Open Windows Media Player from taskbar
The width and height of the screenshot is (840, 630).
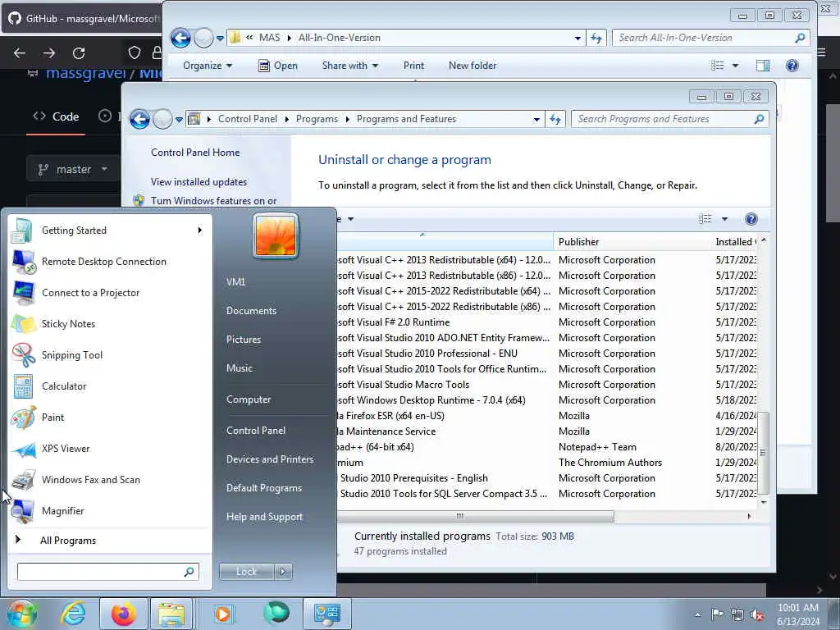coord(223,614)
